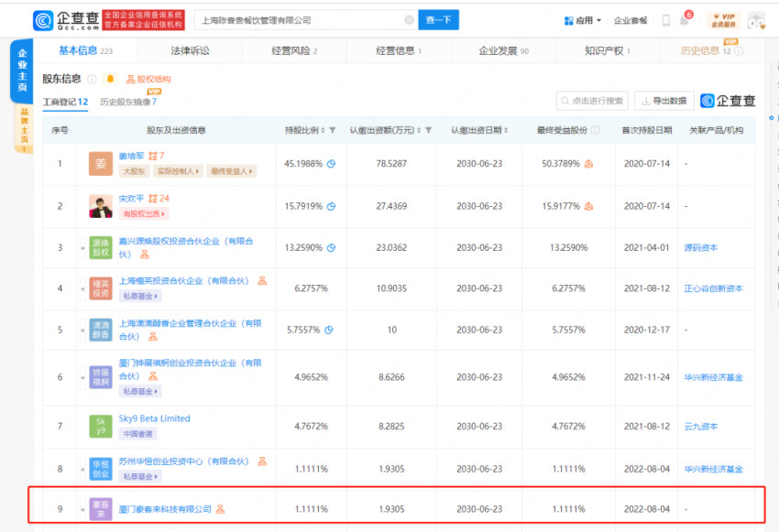
Task: Open equity structure icon for 厦门豪客来科技有限公司
Action: tap(220, 509)
